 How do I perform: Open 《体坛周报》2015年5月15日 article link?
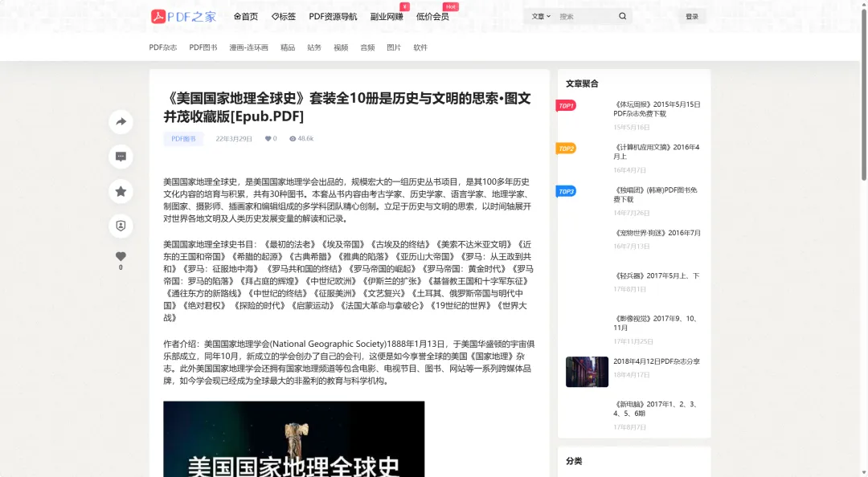(657, 109)
